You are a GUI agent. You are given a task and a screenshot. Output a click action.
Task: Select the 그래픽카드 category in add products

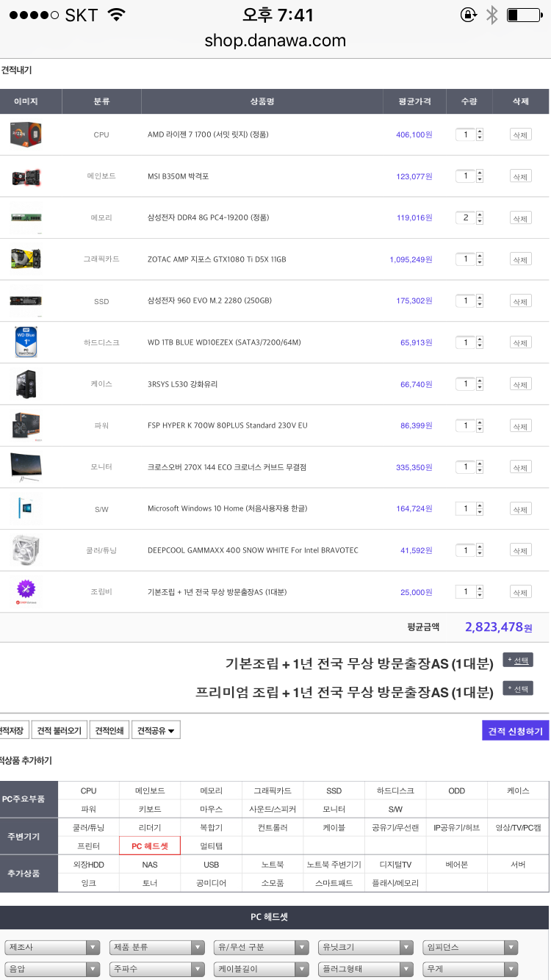[273, 790]
